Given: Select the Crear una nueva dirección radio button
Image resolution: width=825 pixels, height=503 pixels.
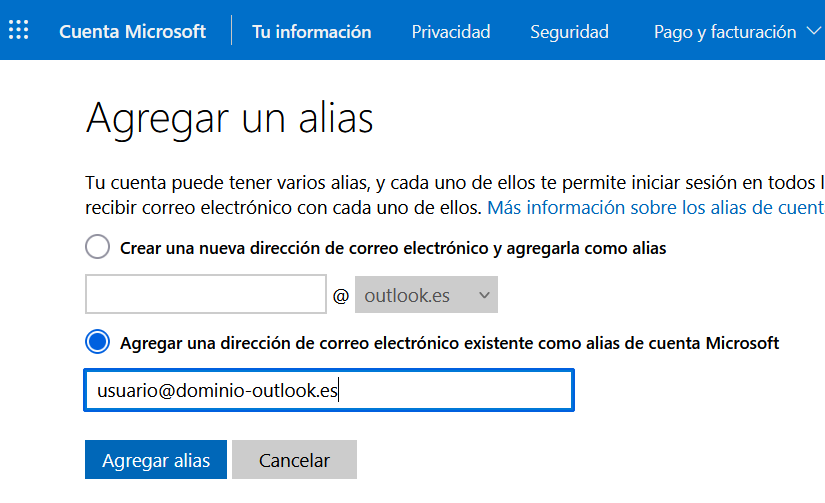Looking at the screenshot, I should (x=97, y=247).
